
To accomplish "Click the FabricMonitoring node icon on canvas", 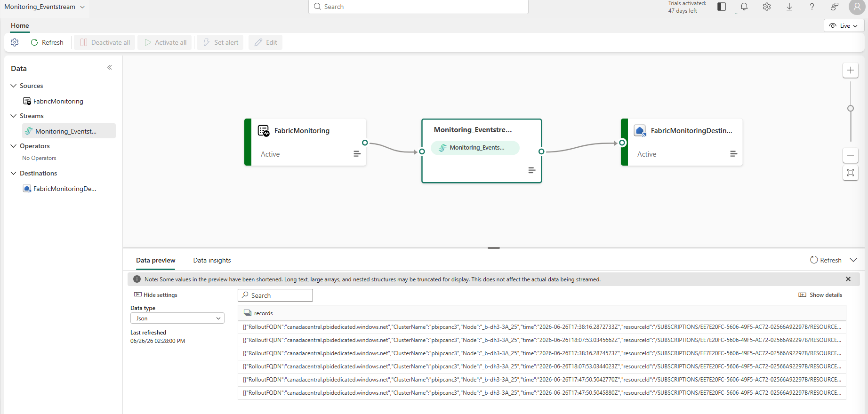I will click(264, 131).
